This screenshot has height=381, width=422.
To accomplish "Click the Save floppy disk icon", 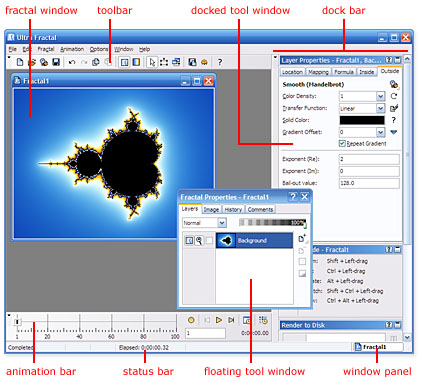I will [x=56, y=62].
